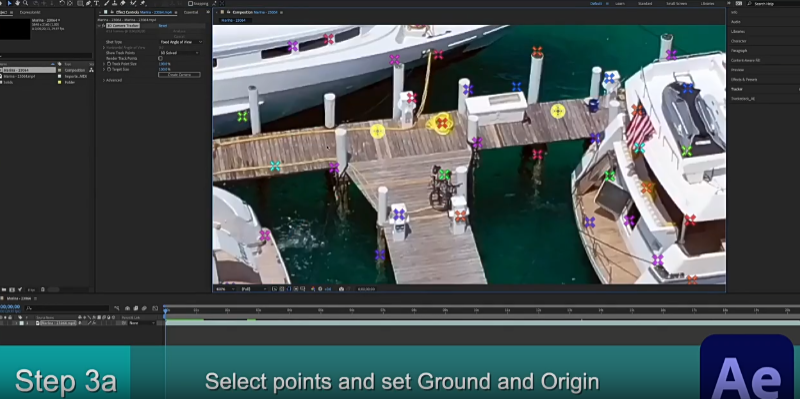Select the Hand tool
This screenshot has height=399, width=800.
(17, 3)
